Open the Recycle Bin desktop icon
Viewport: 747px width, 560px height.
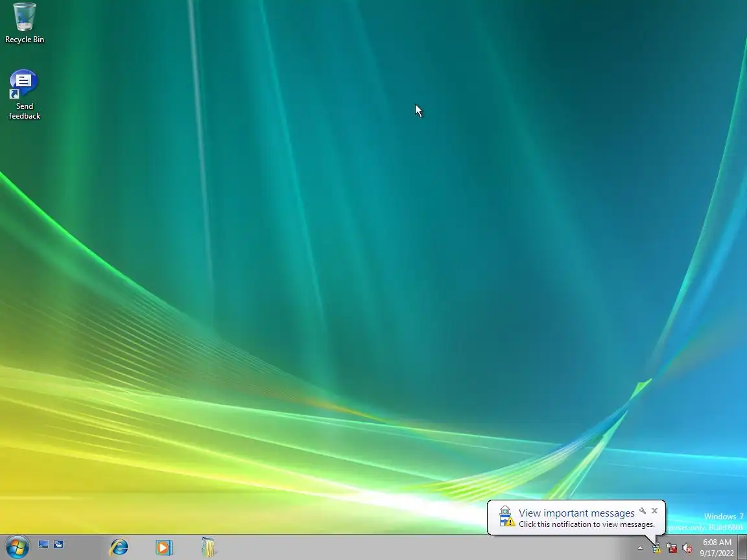[24, 23]
